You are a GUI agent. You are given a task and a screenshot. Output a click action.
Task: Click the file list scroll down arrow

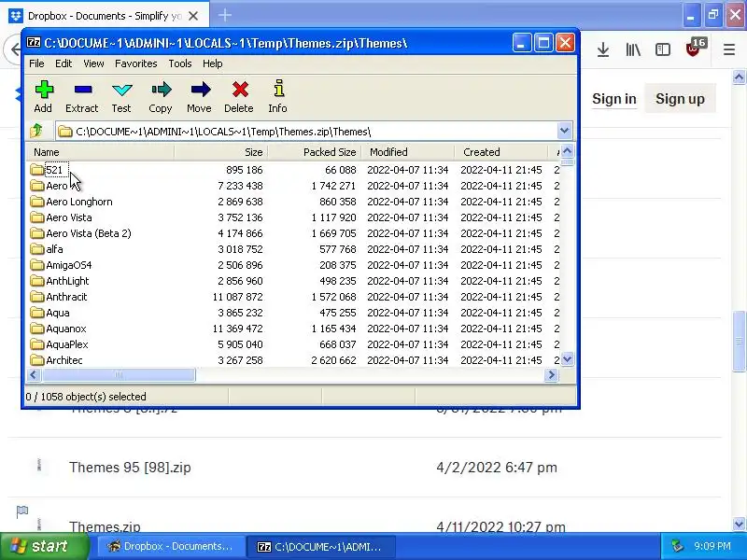(x=567, y=359)
